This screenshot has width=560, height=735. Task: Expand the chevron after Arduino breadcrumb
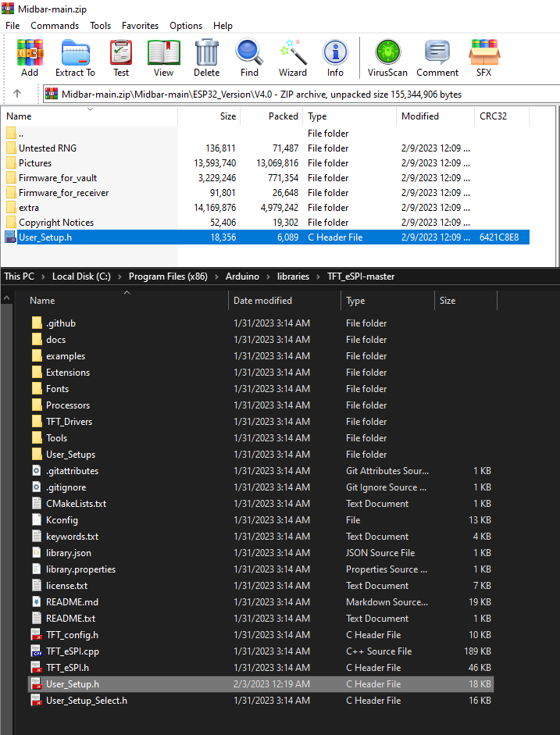[x=268, y=277]
